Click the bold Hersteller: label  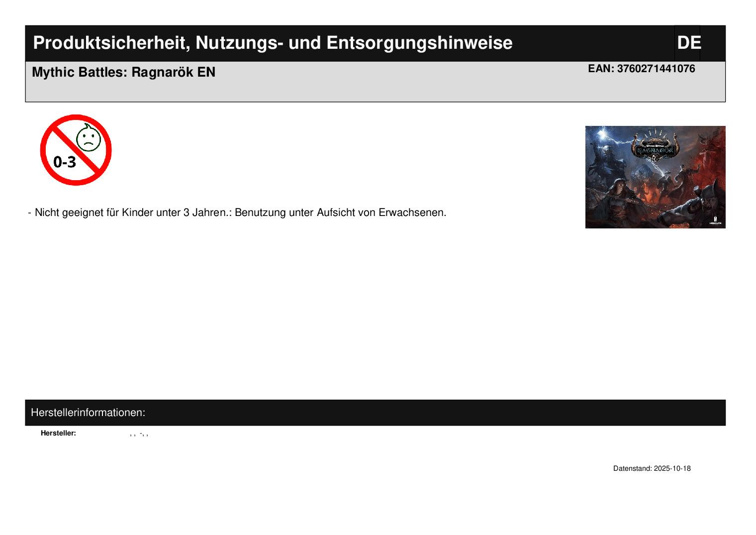click(58, 433)
